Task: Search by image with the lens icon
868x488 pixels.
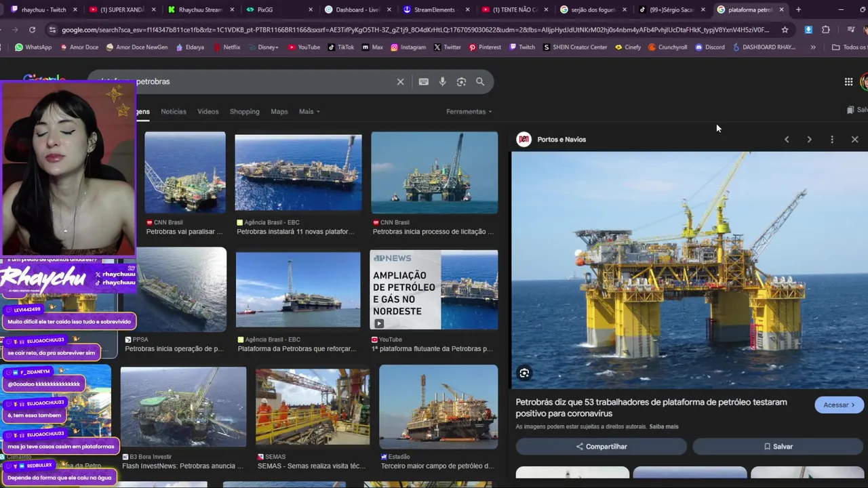Action: [461, 81]
